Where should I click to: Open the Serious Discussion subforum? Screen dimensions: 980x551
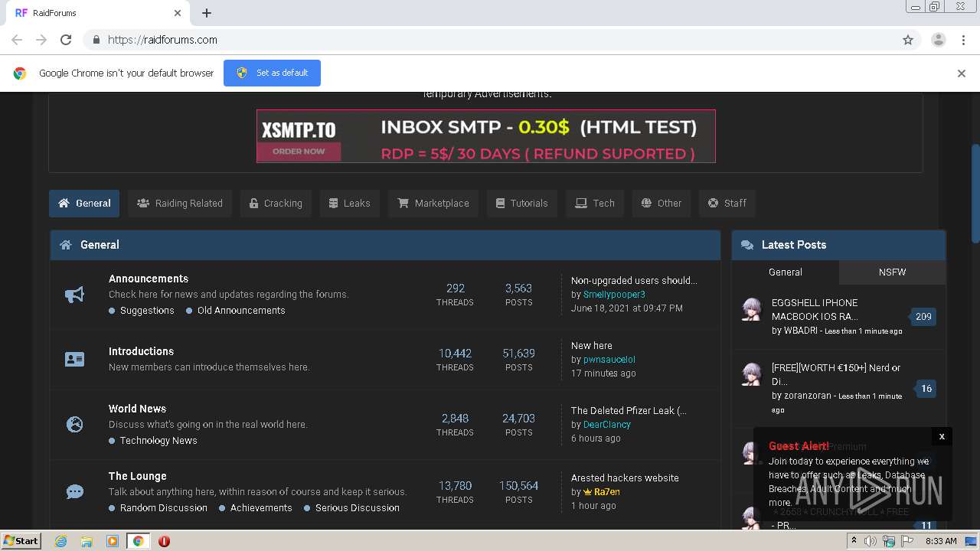[x=358, y=508]
